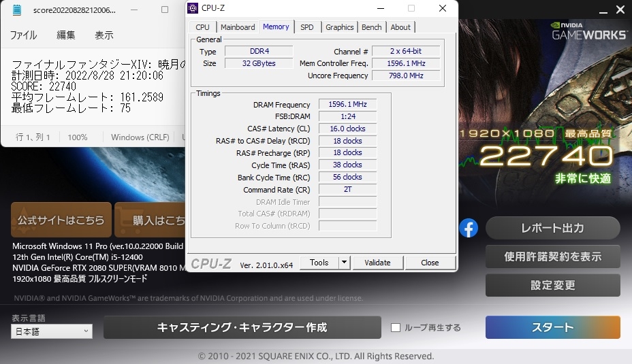The image size is (632, 364).
Task: Minimize the CPU-Z window
Action: coord(381,8)
